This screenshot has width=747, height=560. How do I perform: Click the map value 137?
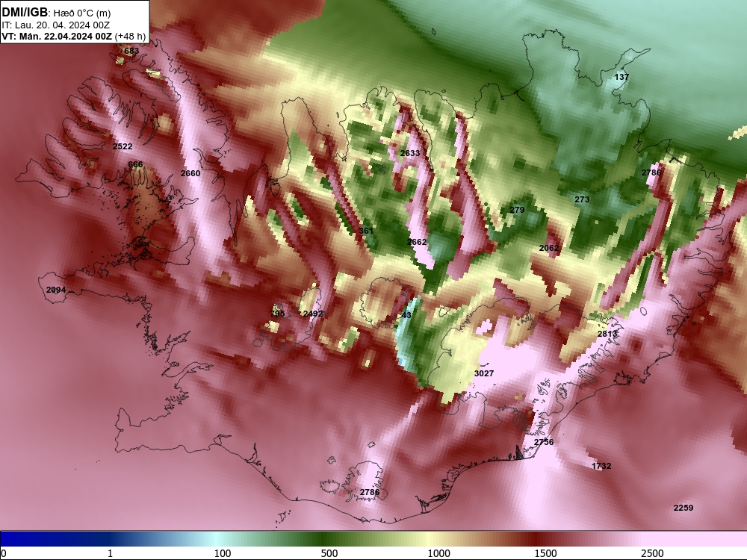click(x=622, y=77)
